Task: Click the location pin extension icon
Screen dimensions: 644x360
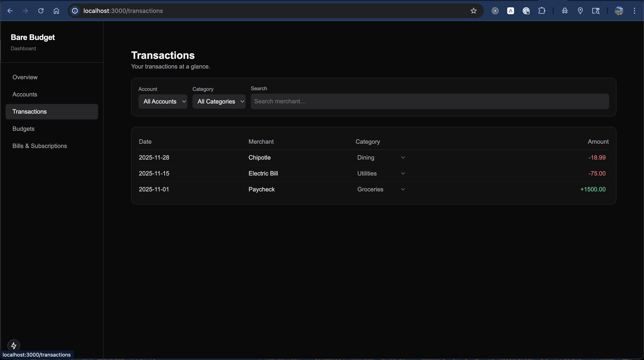Action: click(580, 11)
